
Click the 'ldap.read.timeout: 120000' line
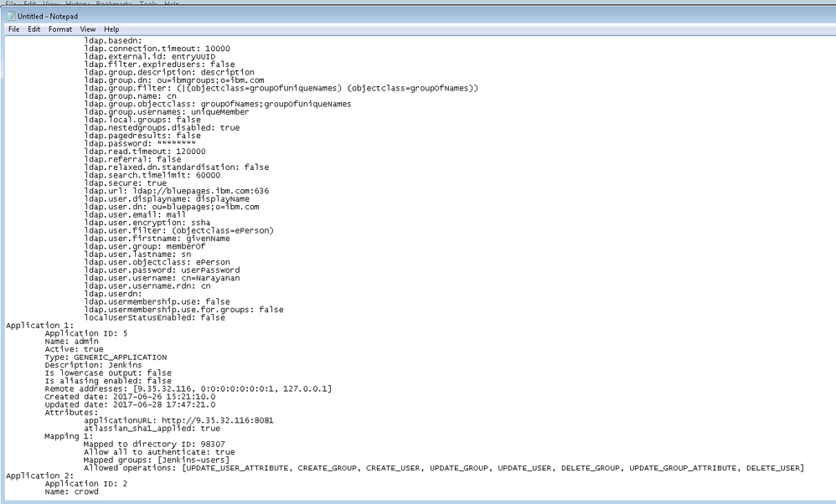[x=144, y=152]
